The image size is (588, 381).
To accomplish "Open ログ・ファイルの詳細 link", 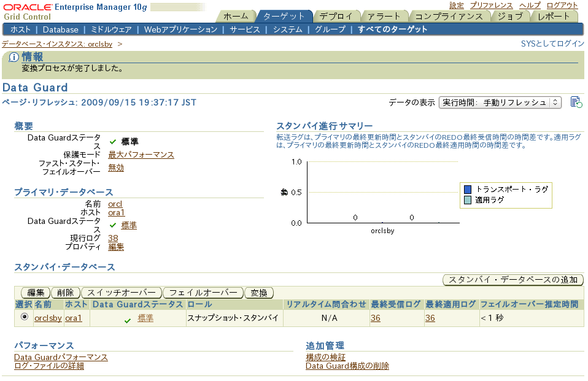I will point(49,366).
